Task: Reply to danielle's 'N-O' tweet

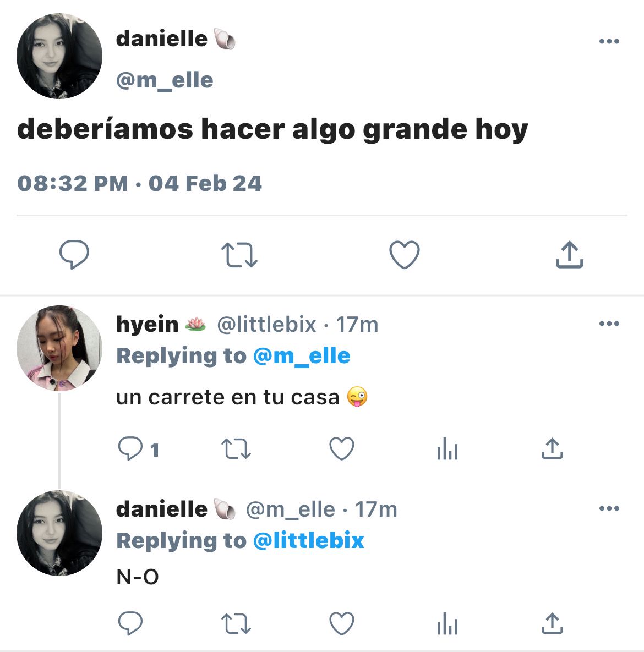Action: pos(130,623)
